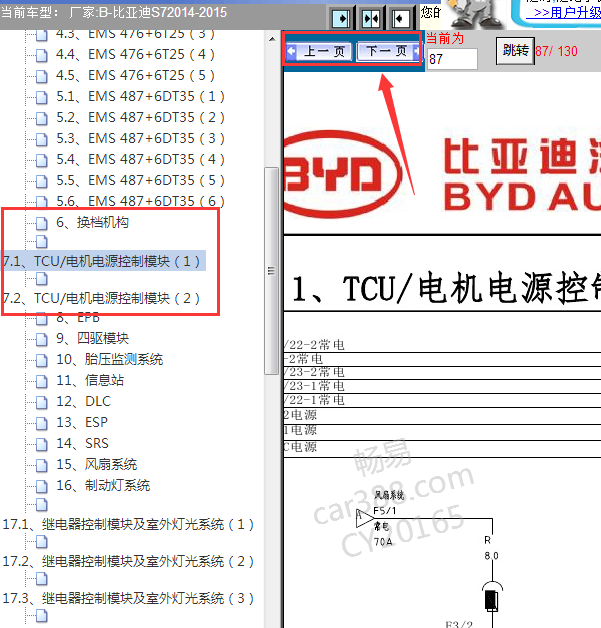Open 4.4、EMS 476+6T25 (4)

click(x=135, y=54)
